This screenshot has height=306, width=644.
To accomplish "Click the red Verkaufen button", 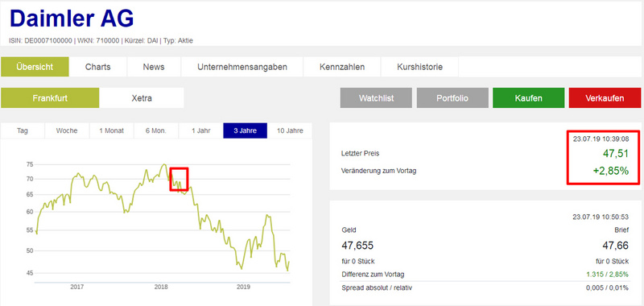I will (x=605, y=98).
